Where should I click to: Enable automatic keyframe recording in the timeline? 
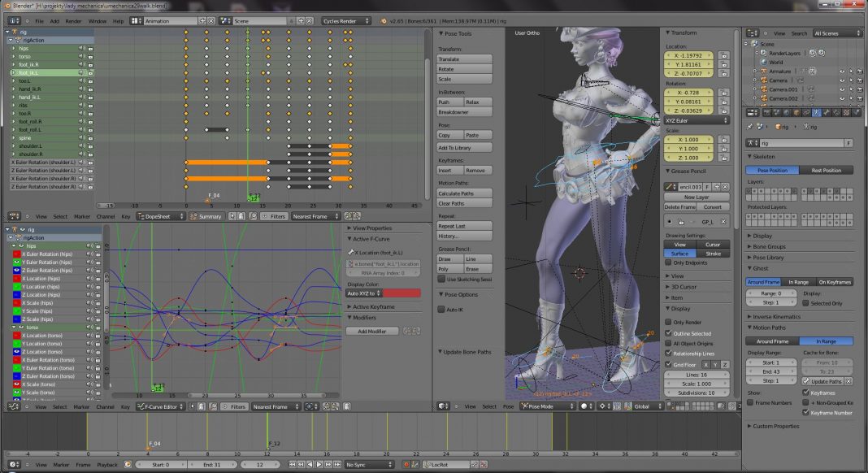pyautogui.click(x=407, y=464)
